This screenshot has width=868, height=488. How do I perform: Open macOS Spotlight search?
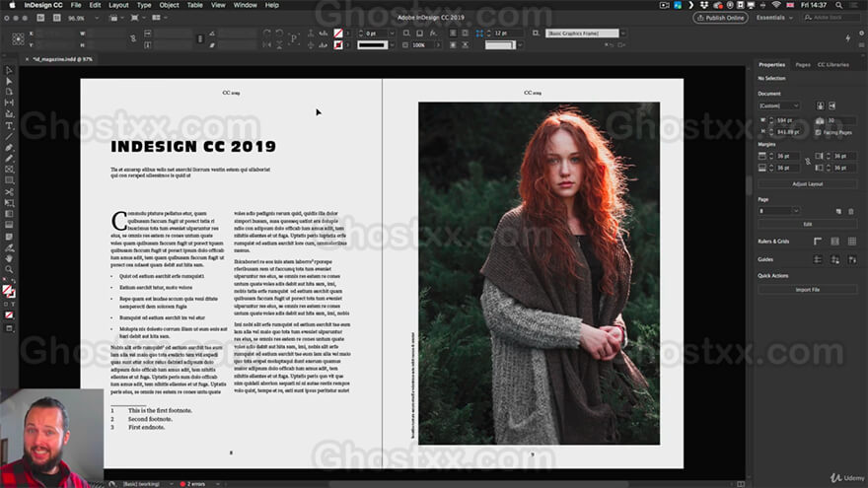click(x=839, y=5)
